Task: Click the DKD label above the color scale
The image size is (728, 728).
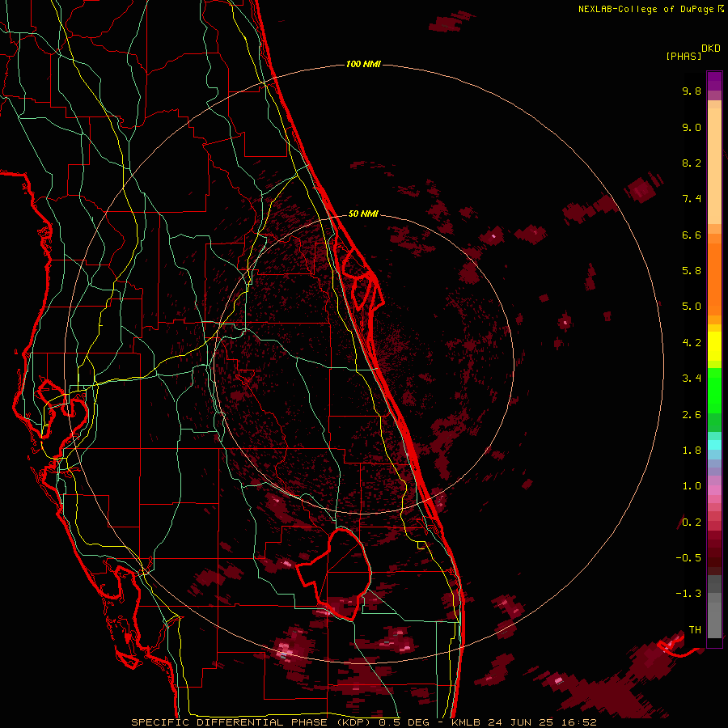Action: (x=711, y=49)
